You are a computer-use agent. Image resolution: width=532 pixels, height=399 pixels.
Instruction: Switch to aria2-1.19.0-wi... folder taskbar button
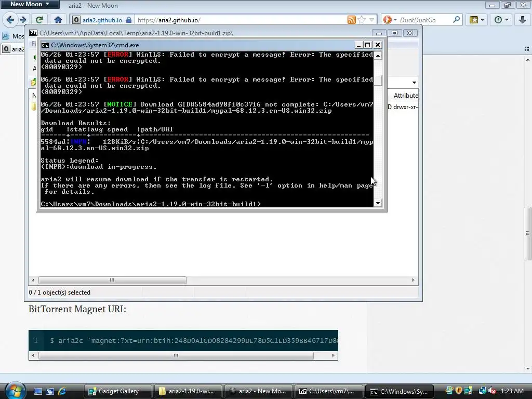coord(188,391)
